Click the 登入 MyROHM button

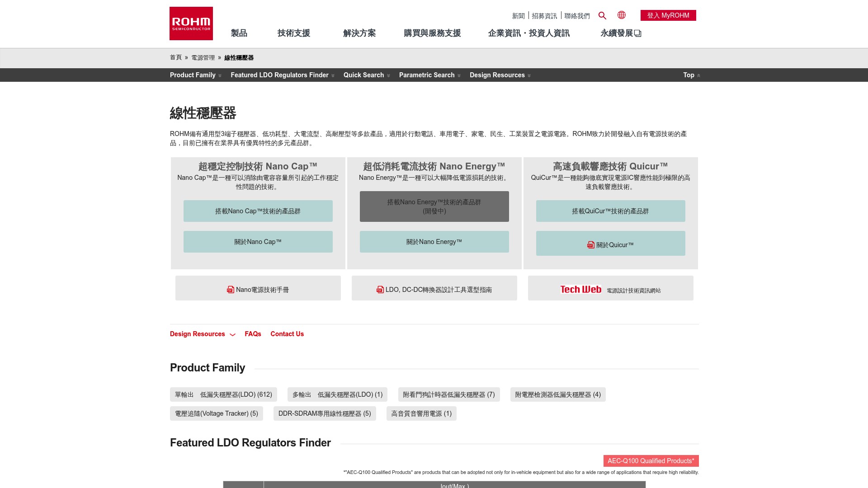pyautogui.click(x=668, y=15)
